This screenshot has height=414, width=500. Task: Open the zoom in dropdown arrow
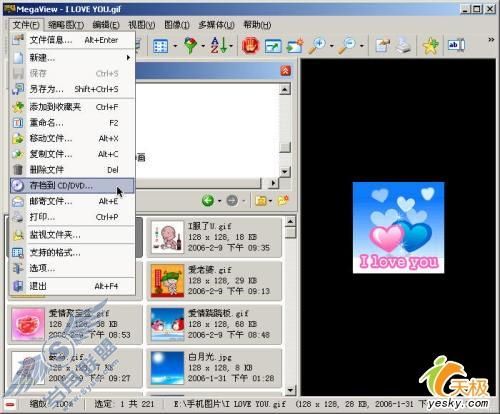pos(332,46)
